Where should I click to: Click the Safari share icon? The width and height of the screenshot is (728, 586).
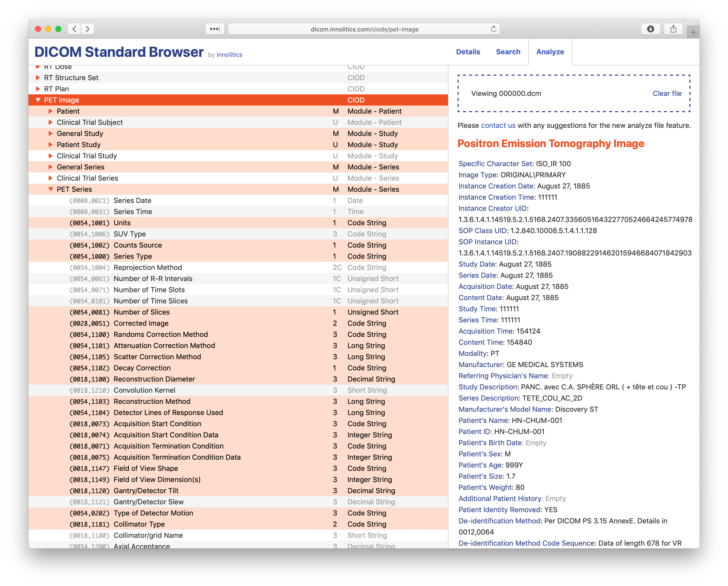673,29
